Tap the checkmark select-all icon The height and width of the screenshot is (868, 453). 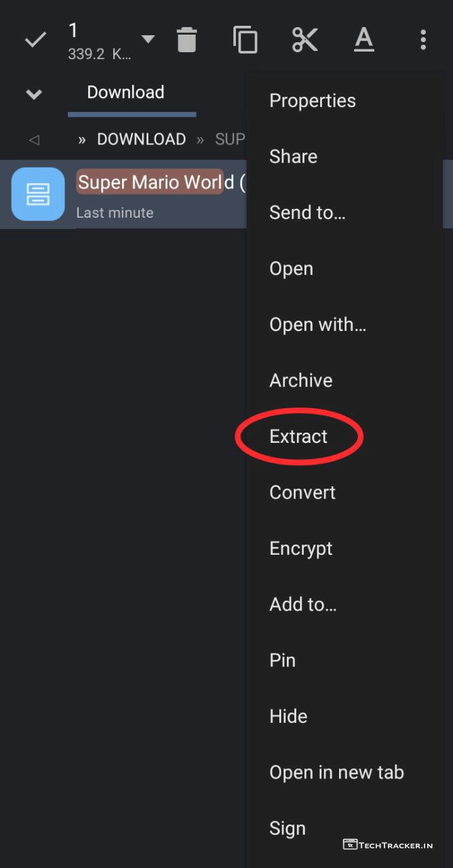(x=35, y=40)
